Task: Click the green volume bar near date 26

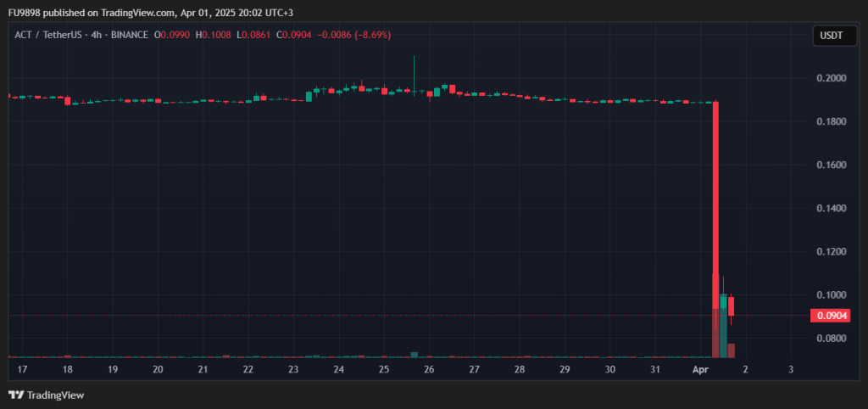Action: tap(414, 355)
